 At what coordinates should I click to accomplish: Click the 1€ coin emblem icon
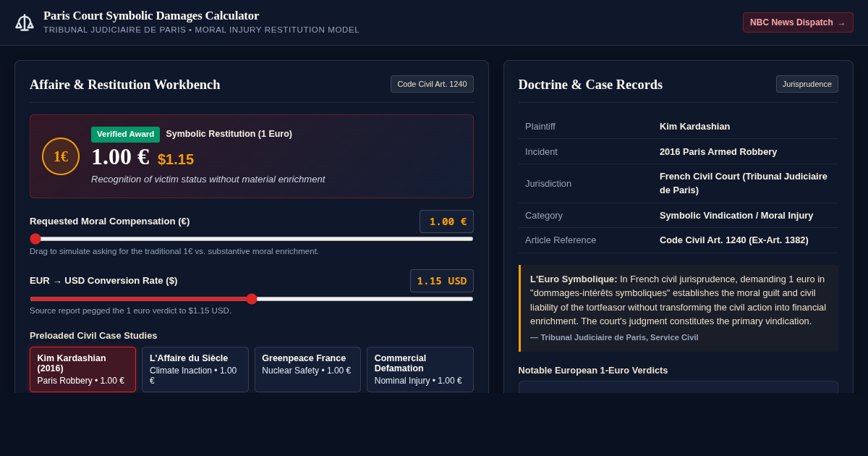[x=61, y=156]
